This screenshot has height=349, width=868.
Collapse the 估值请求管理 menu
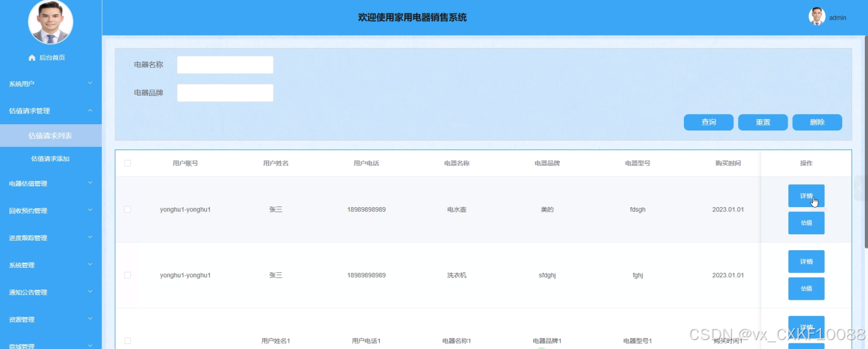(51, 111)
